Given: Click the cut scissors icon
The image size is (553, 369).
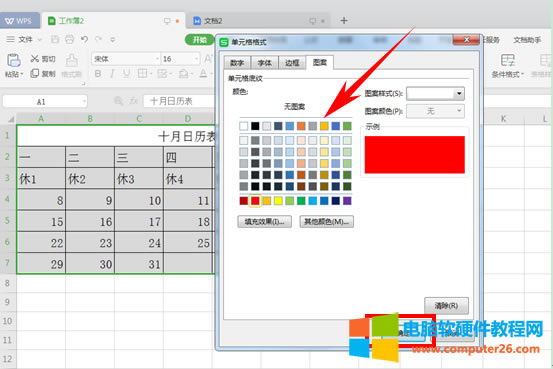Looking at the screenshot, I should [34, 59].
